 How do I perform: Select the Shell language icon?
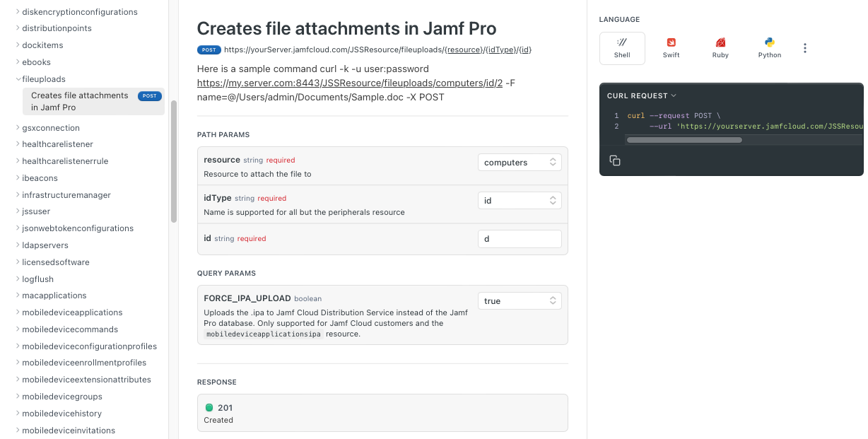(x=622, y=48)
